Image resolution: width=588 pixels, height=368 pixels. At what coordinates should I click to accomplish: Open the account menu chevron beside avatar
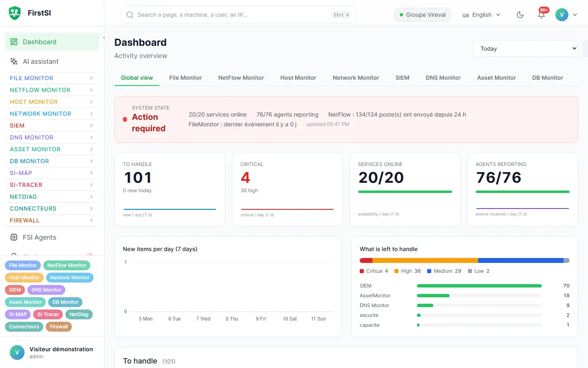pos(575,15)
